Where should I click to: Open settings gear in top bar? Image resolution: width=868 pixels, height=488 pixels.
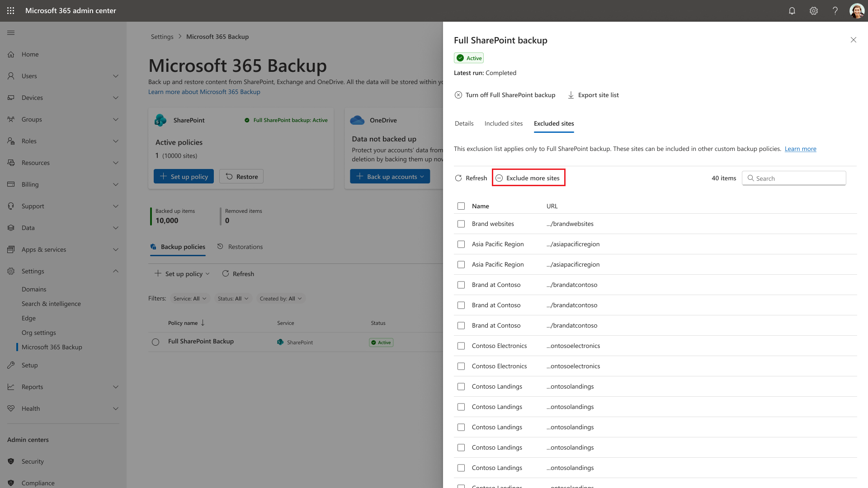tap(814, 11)
